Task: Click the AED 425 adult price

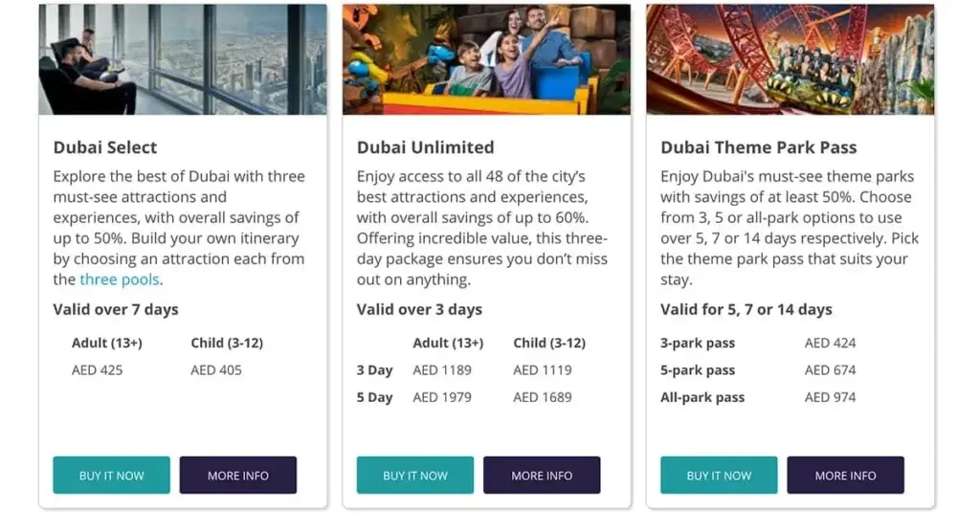Action: 97,370
